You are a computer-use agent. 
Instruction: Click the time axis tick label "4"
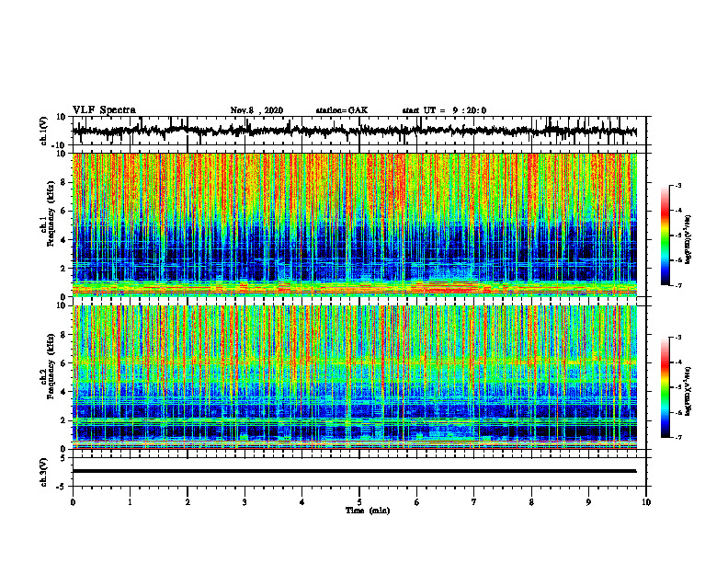coord(302,502)
